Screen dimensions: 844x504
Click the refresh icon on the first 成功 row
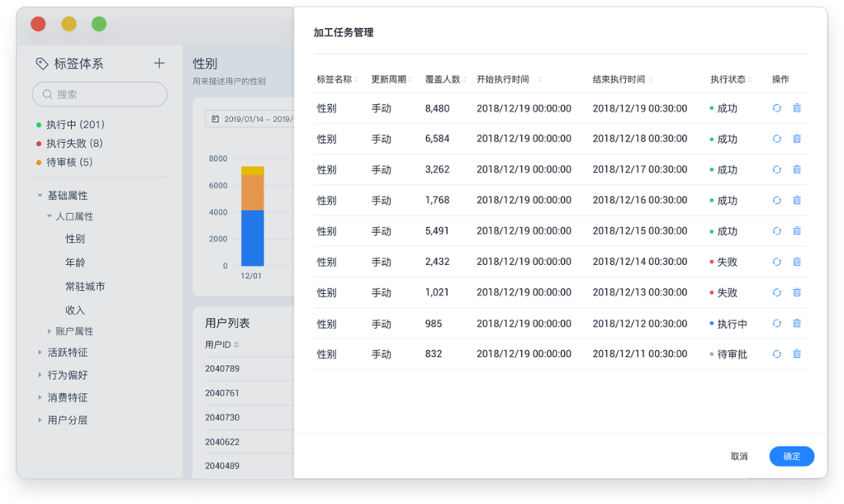tap(776, 108)
